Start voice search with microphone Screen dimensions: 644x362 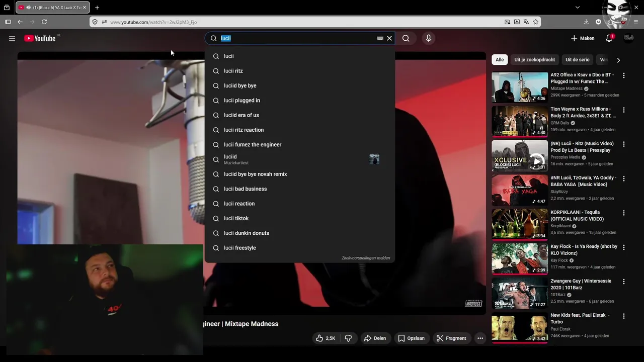[x=429, y=38]
